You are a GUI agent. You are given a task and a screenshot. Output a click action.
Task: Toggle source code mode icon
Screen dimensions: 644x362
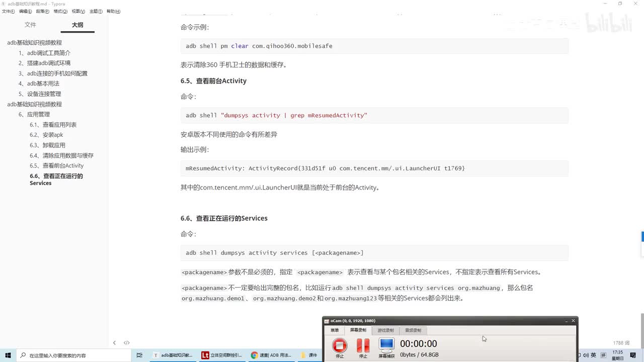[x=127, y=343]
